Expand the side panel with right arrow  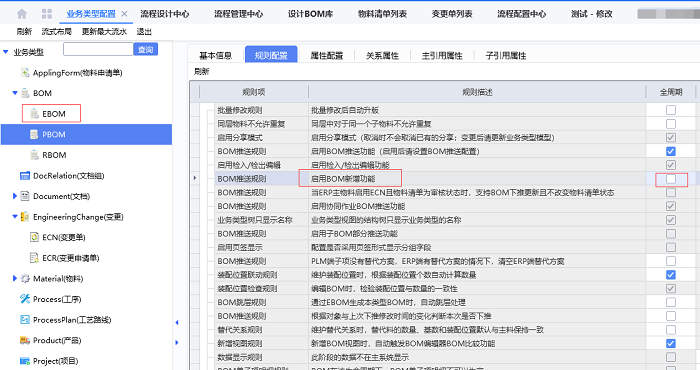[177, 342]
